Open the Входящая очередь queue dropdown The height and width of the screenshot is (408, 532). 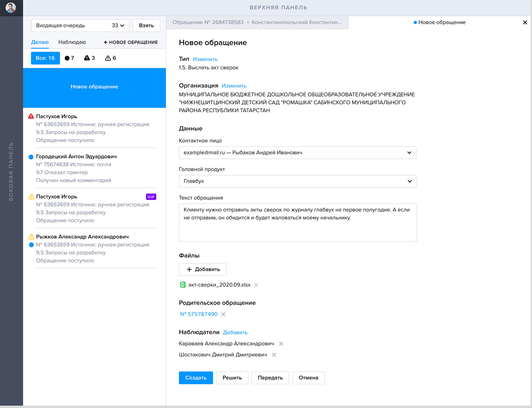[x=80, y=26]
